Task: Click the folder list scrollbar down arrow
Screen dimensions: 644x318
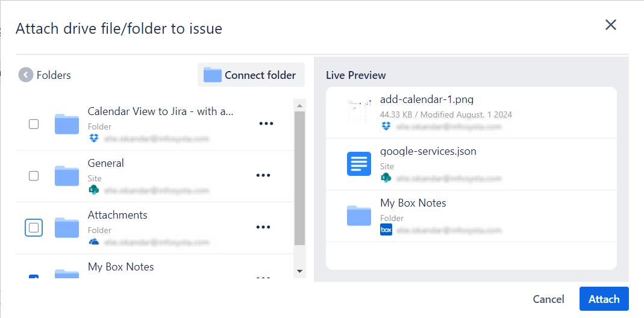Action: pos(299,272)
